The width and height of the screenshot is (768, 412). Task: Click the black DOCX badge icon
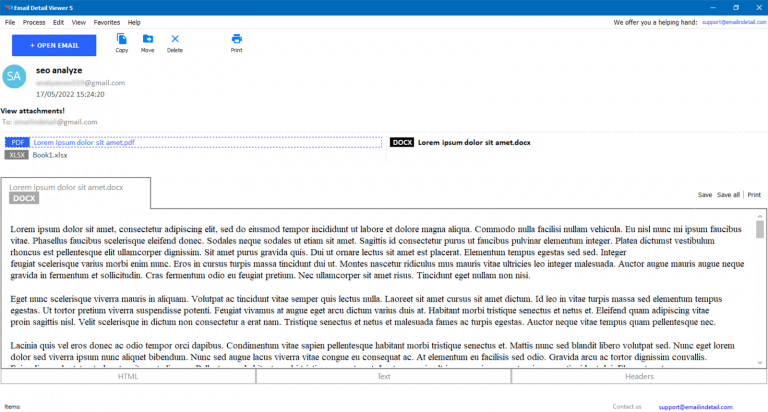coord(402,143)
